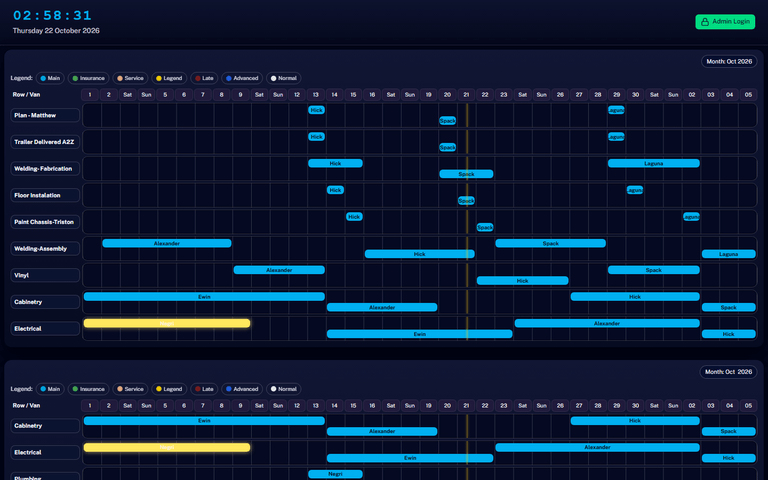Open the Alexander bar in lower Electrical row
This screenshot has height=480, width=768.
(598, 447)
